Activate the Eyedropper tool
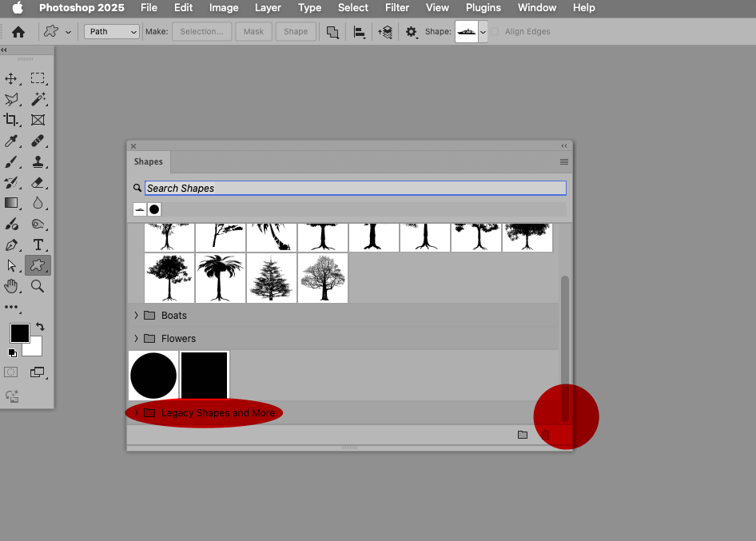Image resolution: width=756 pixels, height=541 pixels. coord(11,141)
